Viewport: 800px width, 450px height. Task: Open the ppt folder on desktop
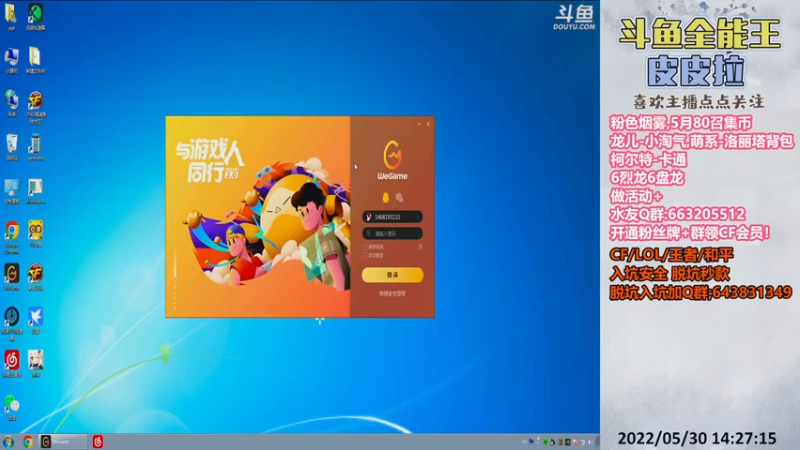11,17
